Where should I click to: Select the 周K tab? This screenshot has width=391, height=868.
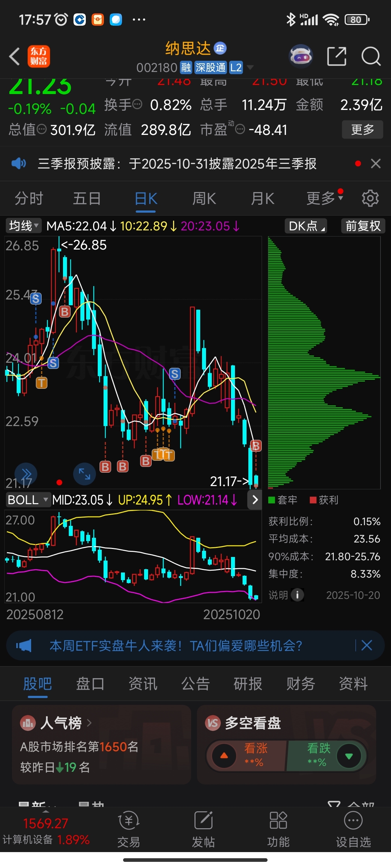click(x=204, y=199)
